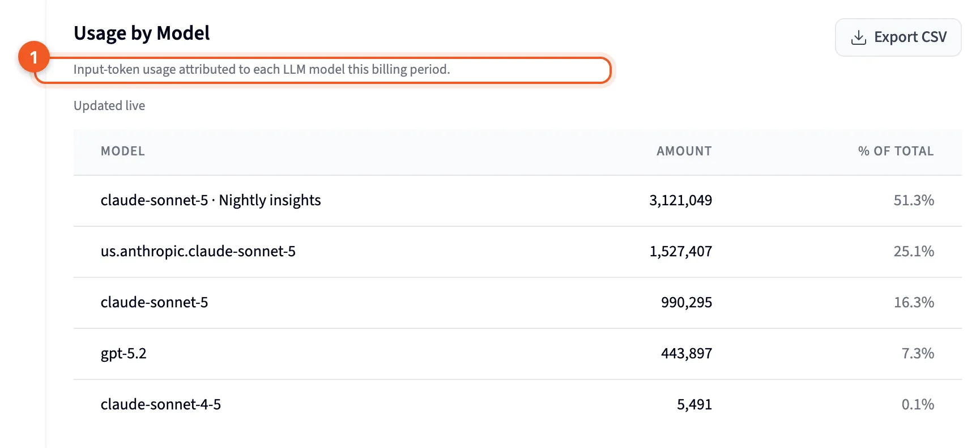Click the amount 3,121,049
980x448 pixels.
pos(680,200)
